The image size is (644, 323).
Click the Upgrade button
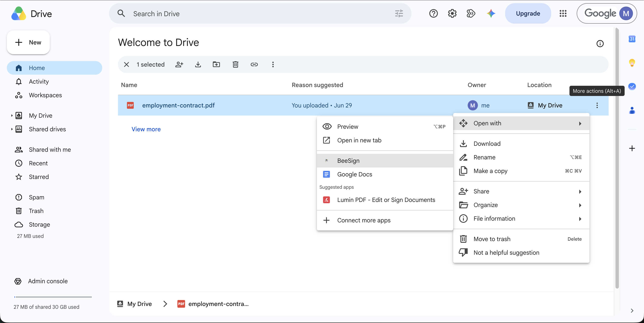pos(528,13)
